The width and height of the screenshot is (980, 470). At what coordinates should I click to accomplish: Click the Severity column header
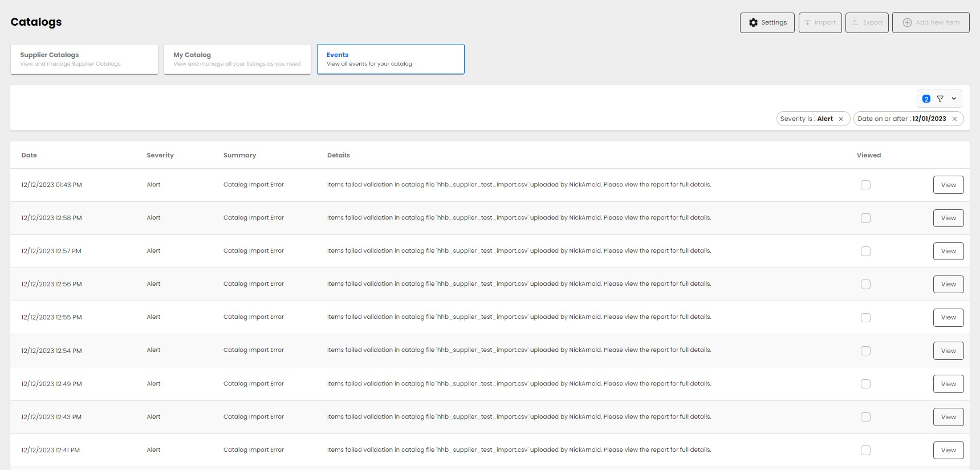click(x=160, y=155)
